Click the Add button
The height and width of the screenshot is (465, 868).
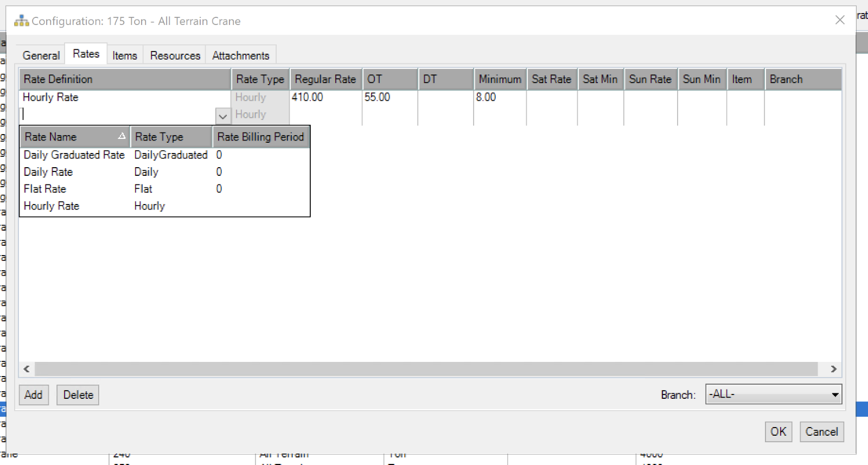tap(34, 395)
